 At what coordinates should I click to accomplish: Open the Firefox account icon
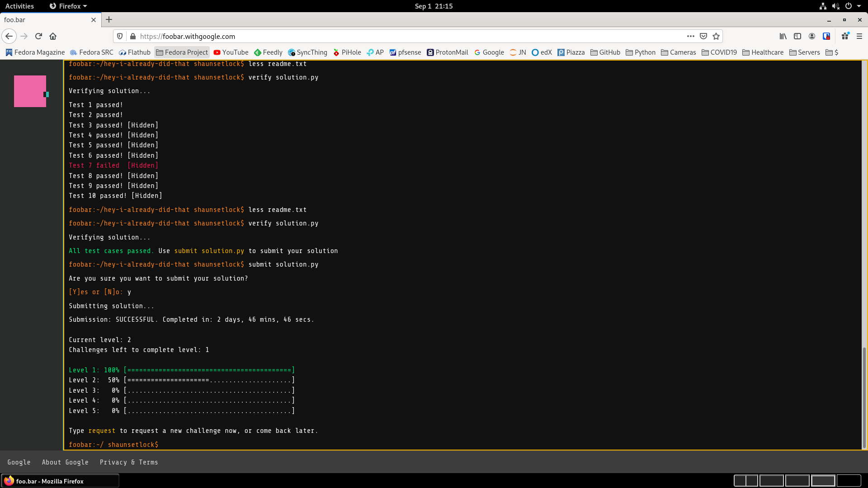pos(812,36)
